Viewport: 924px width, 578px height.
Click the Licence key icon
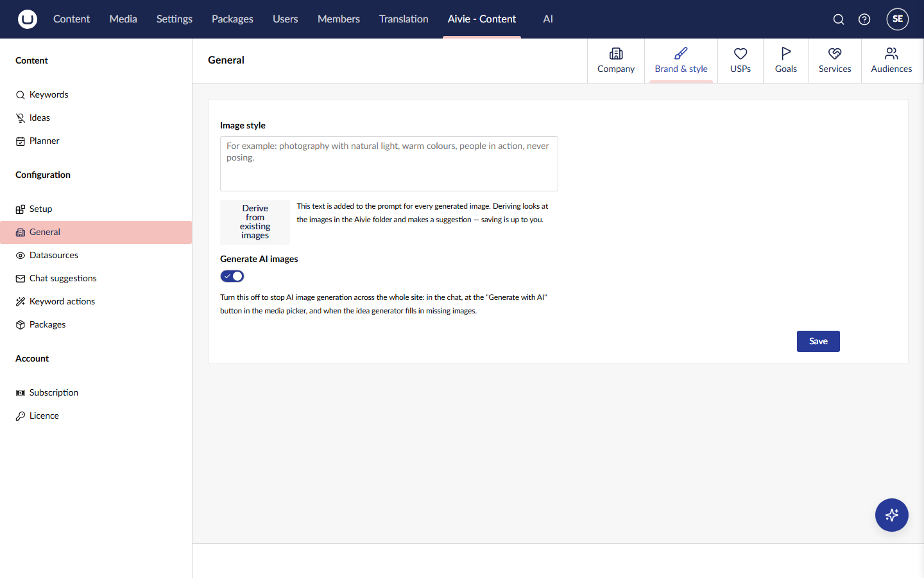pyautogui.click(x=21, y=416)
